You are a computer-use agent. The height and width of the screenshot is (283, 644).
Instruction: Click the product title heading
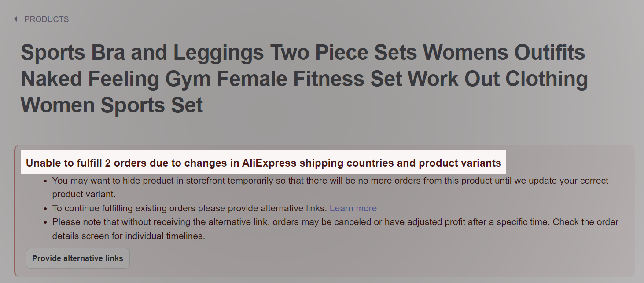tap(304, 79)
